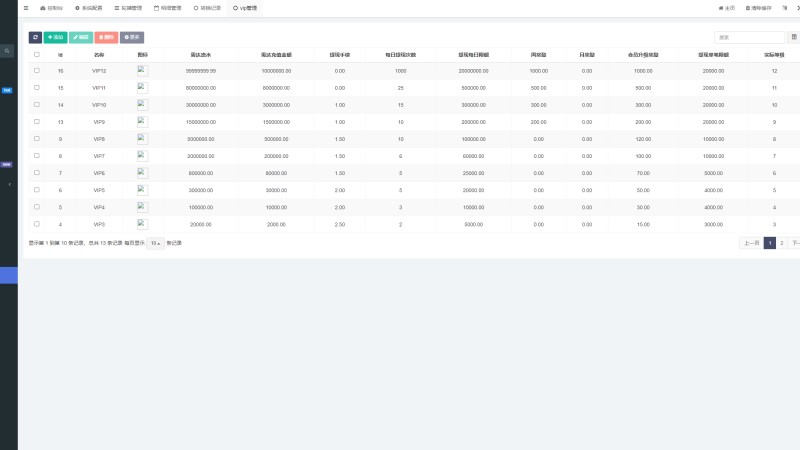Click the 99999999.99 cell in VIP12 row
This screenshot has height=450, width=800.
201,71
